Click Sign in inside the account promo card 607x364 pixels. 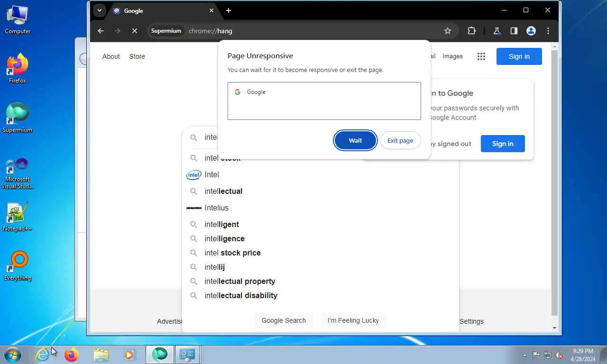pos(503,144)
